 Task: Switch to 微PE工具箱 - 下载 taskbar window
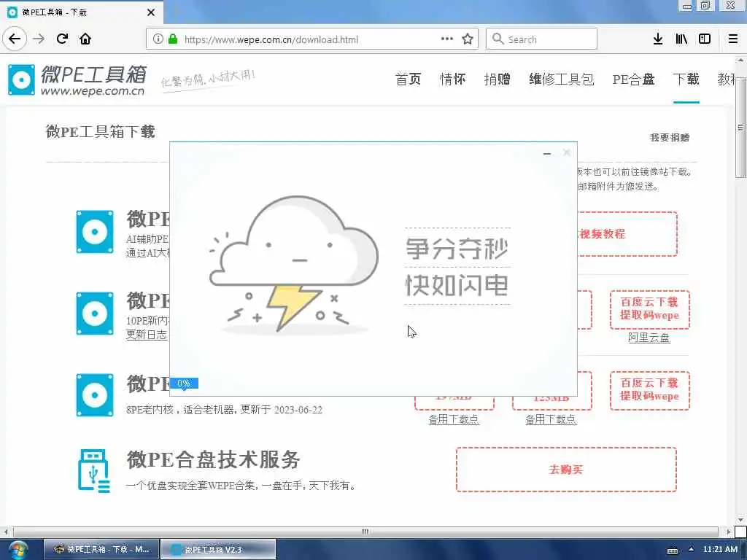[101, 550]
